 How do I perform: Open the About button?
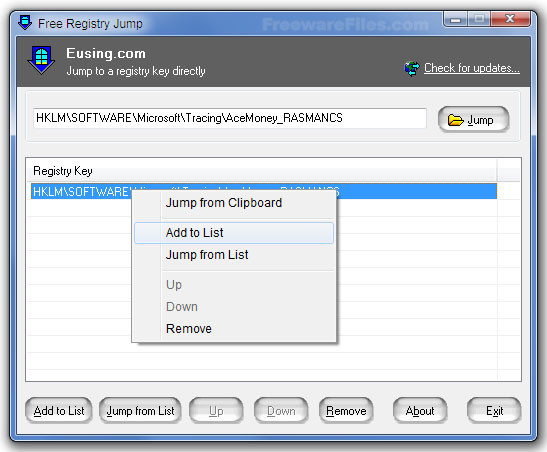pos(420,410)
